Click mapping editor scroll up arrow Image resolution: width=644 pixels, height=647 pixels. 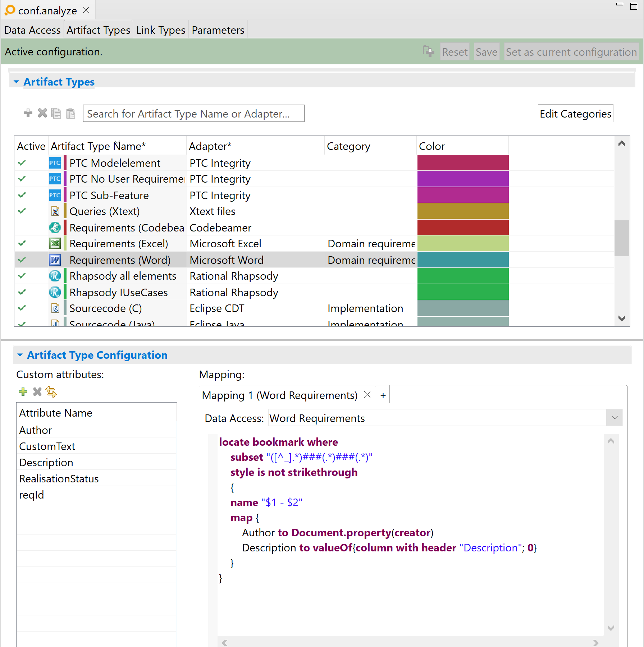(611, 441)
